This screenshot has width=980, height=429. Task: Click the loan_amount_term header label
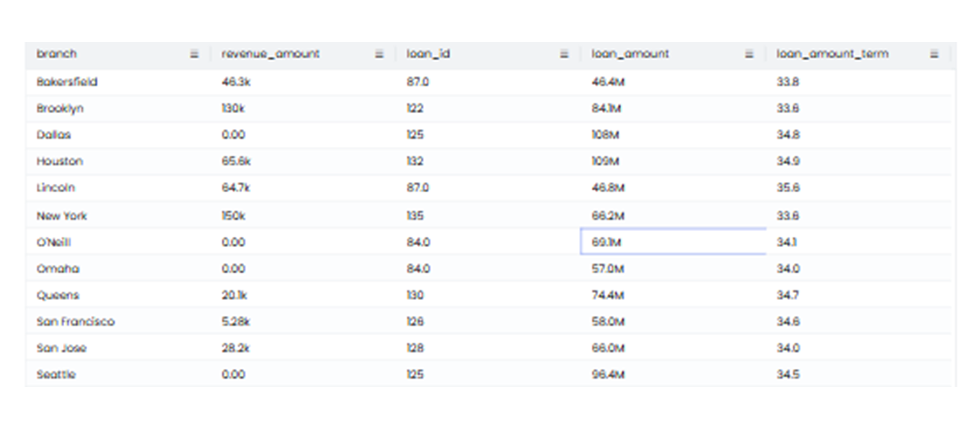[832, 54]
